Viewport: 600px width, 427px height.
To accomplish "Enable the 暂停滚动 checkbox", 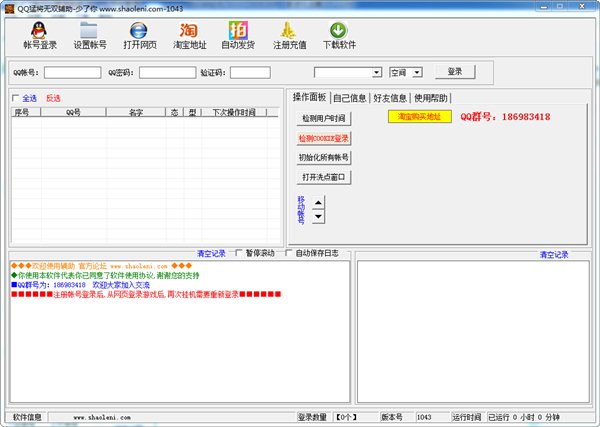I will click(x=238, y=253).
